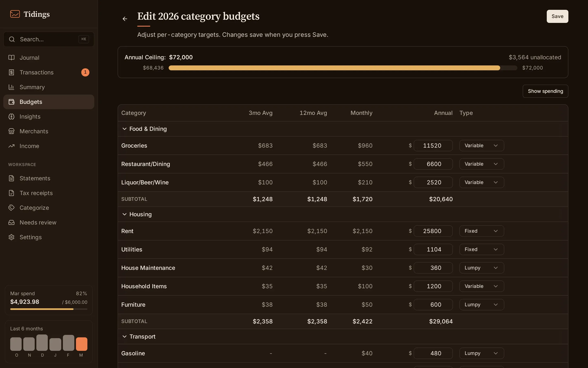Select Insights in the sidebar
The height and width of the screenshot is (368, 588).
tap(49, 117)
